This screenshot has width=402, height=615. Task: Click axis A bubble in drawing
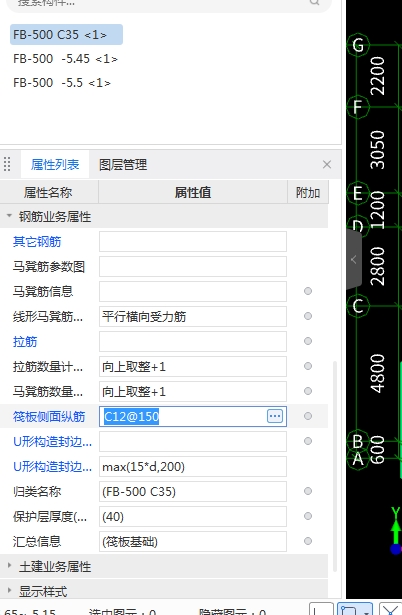point(358,458)
